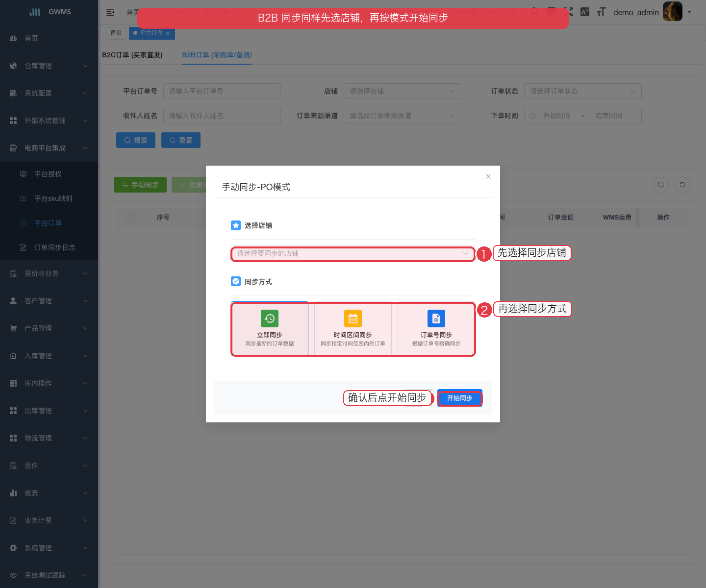706x588 pixels.
Task: Collapse 电商平台集成 sidebar menu
Action: click(49, 148)
